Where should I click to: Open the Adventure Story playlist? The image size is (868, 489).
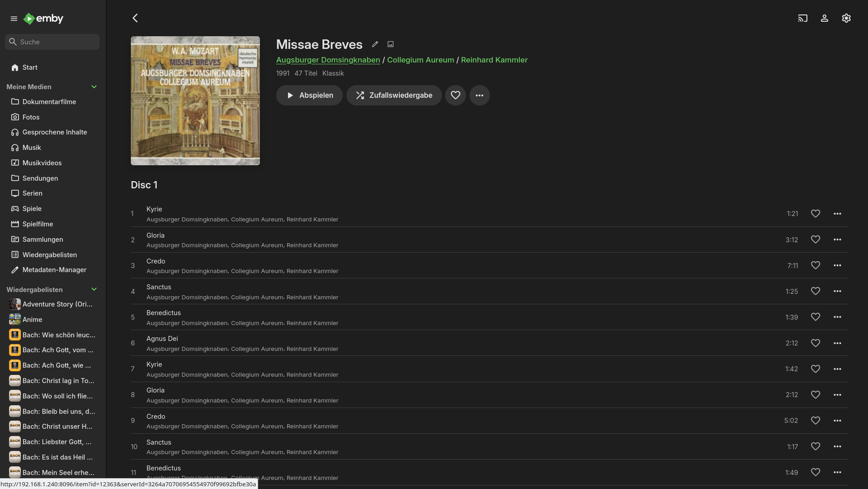[53, 304]
